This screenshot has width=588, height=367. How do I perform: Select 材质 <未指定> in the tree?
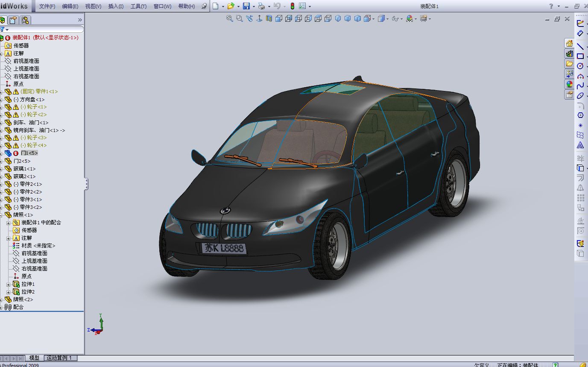point(38,246)
